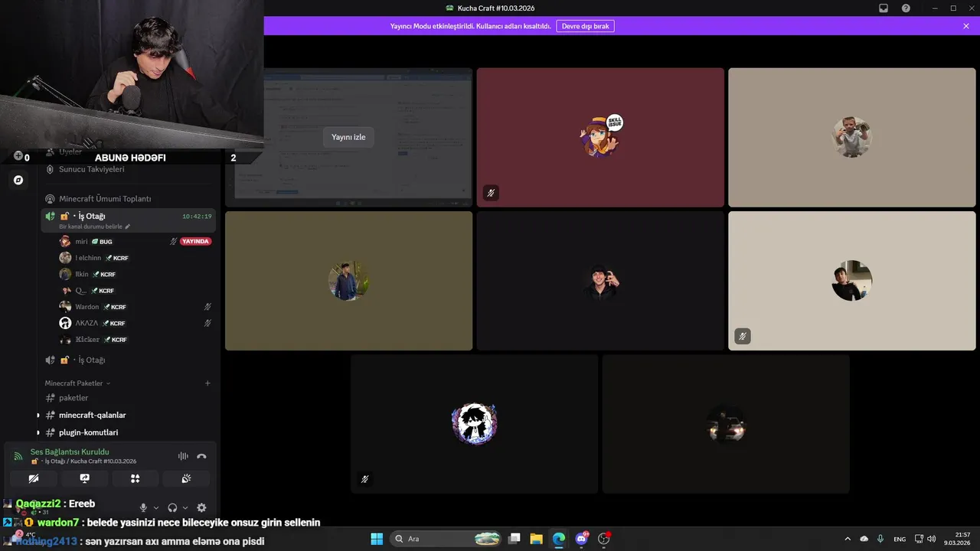Open the network tray icon
980x551 pixels.
(x=919, y=539)
